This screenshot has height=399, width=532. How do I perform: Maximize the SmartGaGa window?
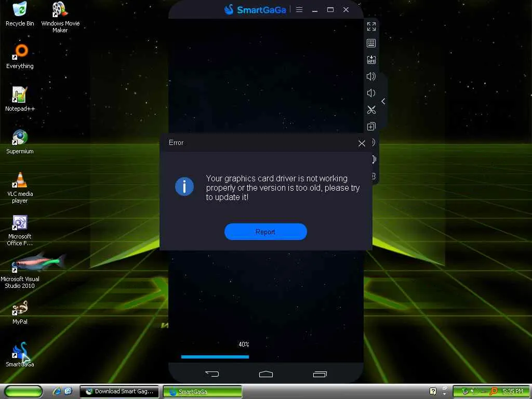[x=330, y=9]
